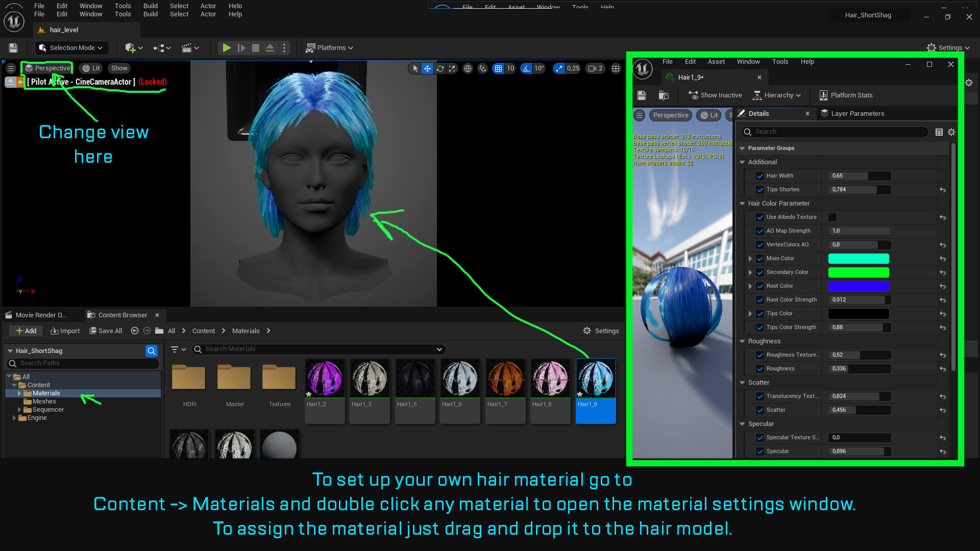Click Show Inactive in material editor

[x=715, y=95]
